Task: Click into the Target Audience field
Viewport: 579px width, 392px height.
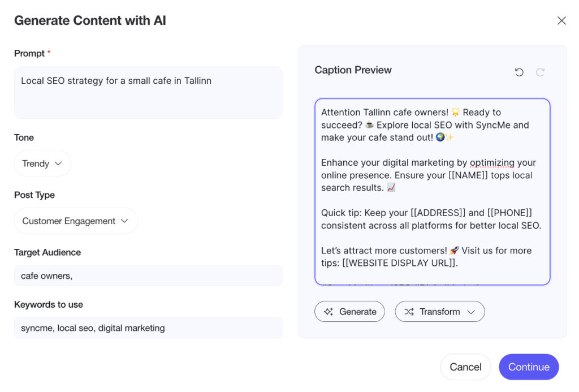Action: coord(148,276)
